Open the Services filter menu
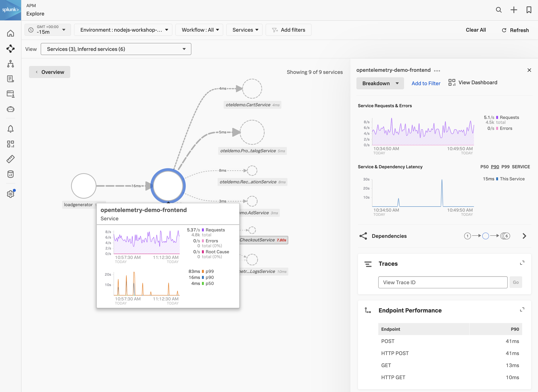The width and height of the screenshot is (538, 392). click(244, 30)
